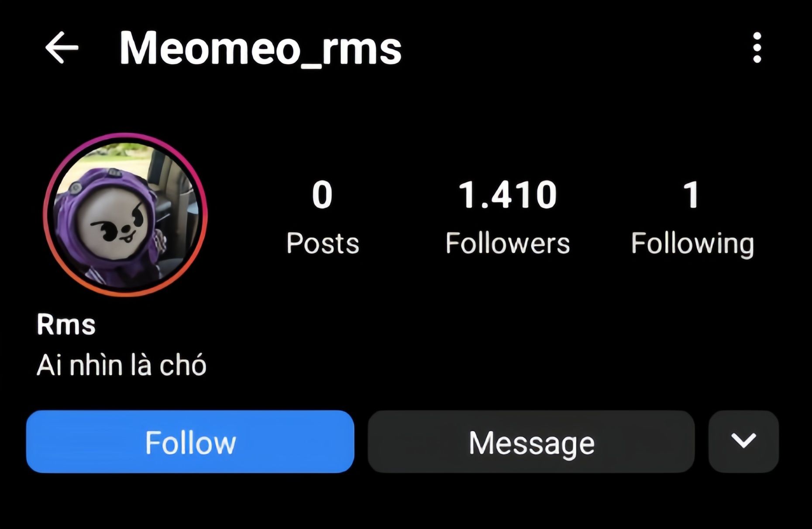812x529 pixels.
Task: Go back using the left arrow
Action: [x=62, y=48]
